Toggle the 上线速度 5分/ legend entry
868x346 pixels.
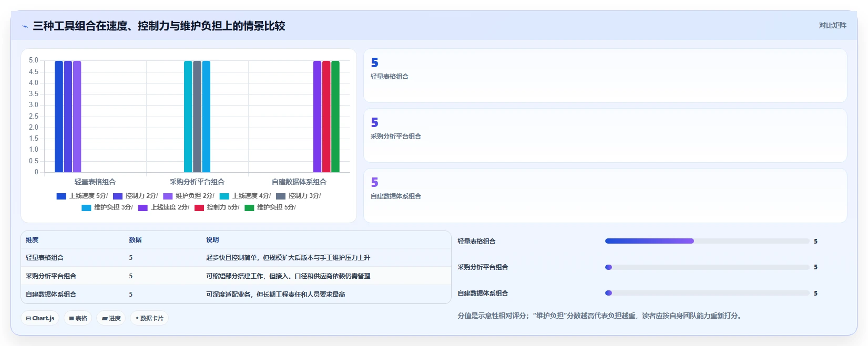tap(82, 196)
